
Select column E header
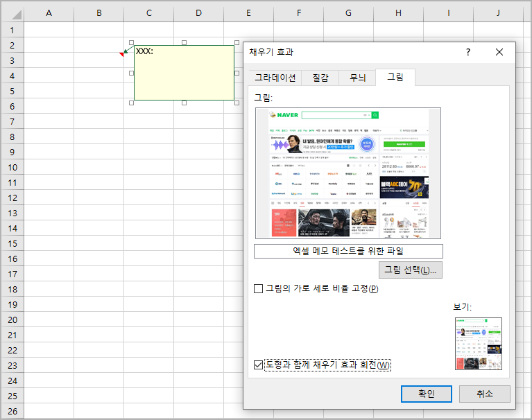(248, 13)
